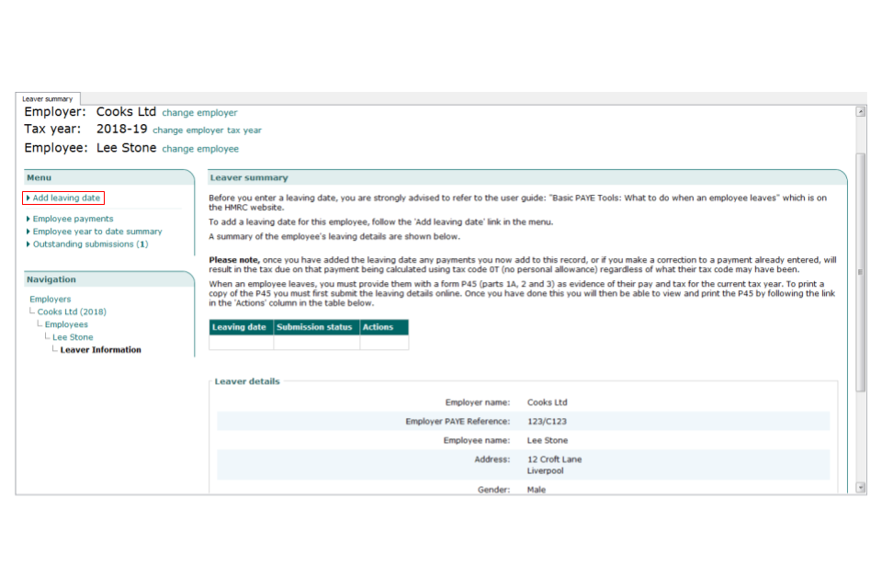882x588 pixels.
Task: Open the Leaver summary tab
Action: [x=48, y=98]
